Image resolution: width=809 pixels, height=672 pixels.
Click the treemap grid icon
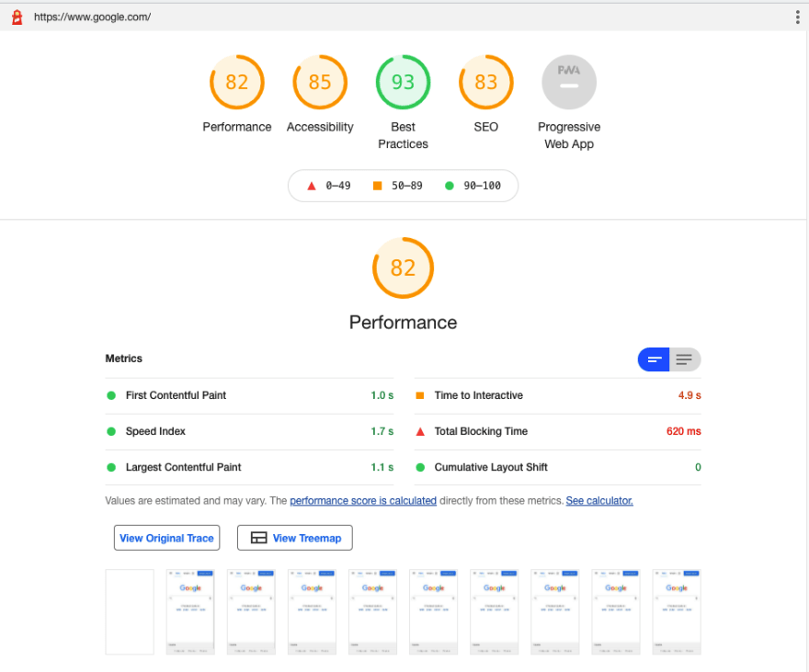pyautogui.click(x=258, y=538)
